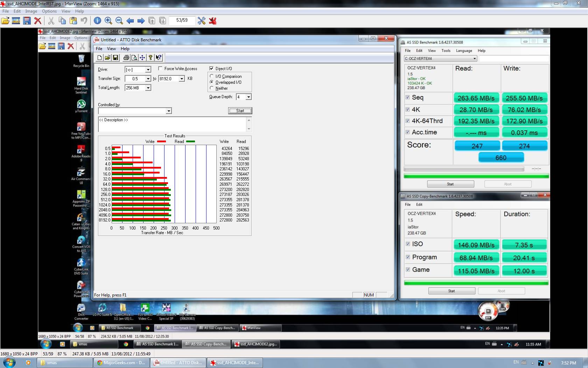Open Transfer Size upper 8192.0 dropdown
This screenshot has width=588, height=368.
(182, 79)
